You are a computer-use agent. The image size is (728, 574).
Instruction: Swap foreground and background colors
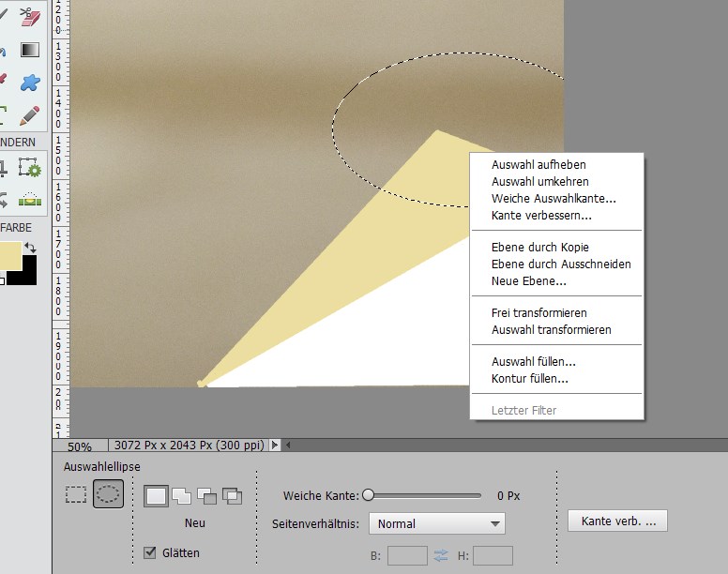pos(31,247)
